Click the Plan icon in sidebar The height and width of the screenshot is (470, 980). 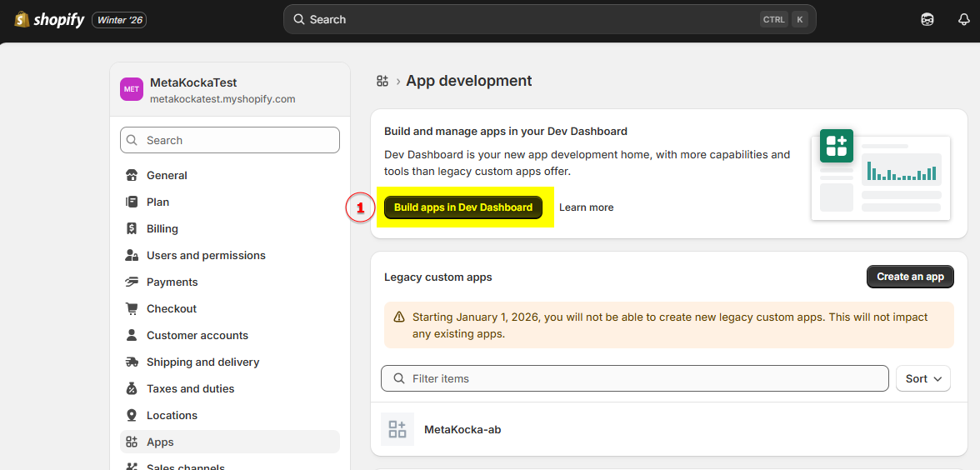(x=132, y=202)
